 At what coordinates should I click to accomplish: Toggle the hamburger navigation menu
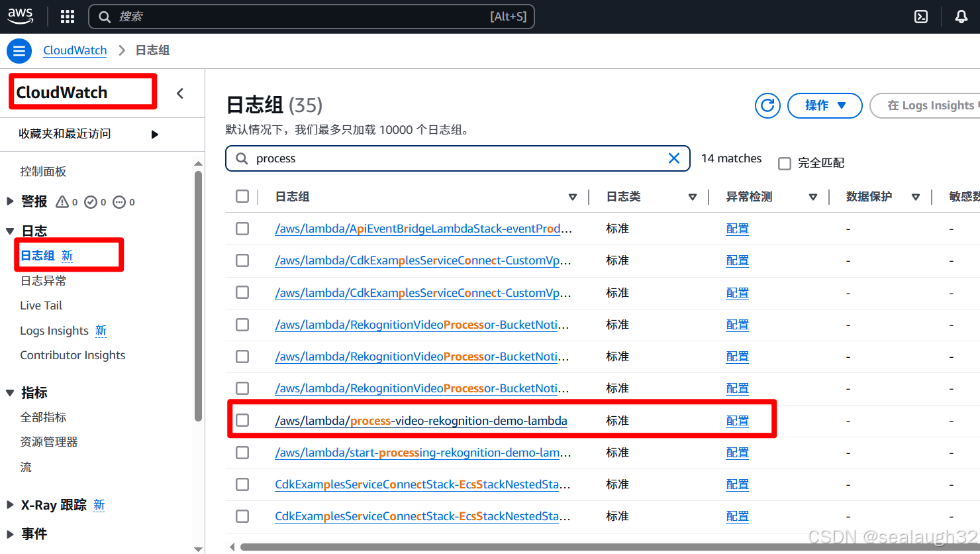(x=19, y=50)
